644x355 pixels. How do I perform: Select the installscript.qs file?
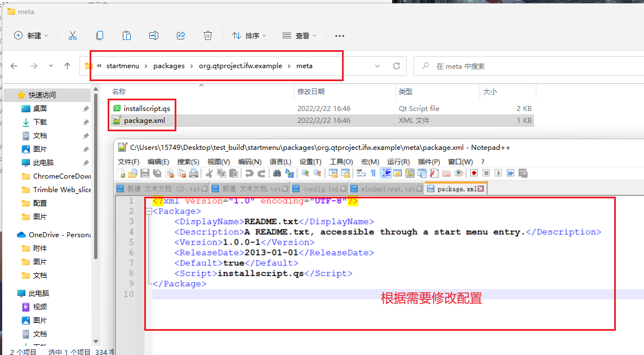pos(146,108)
